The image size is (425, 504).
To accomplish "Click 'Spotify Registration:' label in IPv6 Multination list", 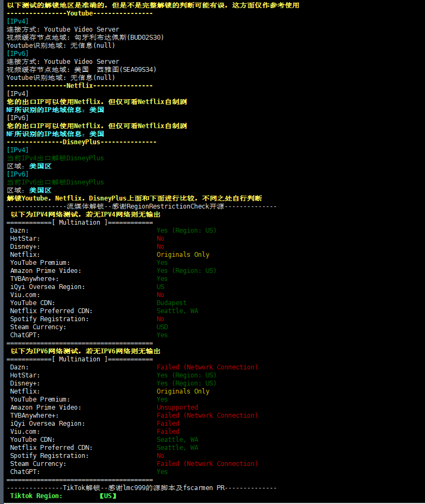I will pyautogui.click(x=49, y=455).
